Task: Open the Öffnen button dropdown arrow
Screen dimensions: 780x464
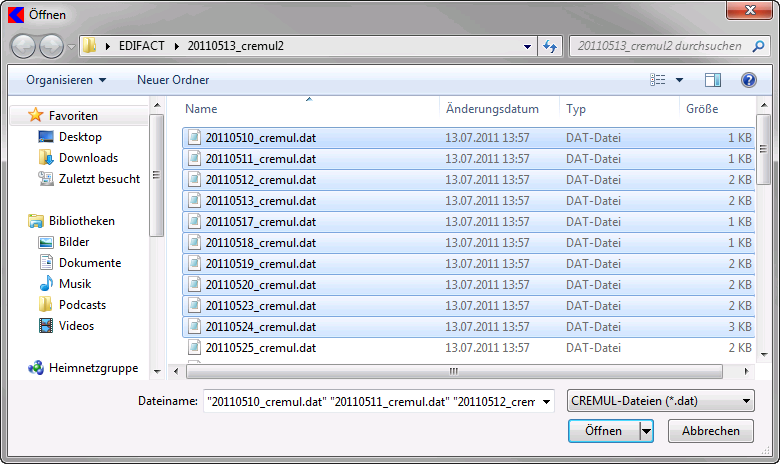Action: coord(646,431)
